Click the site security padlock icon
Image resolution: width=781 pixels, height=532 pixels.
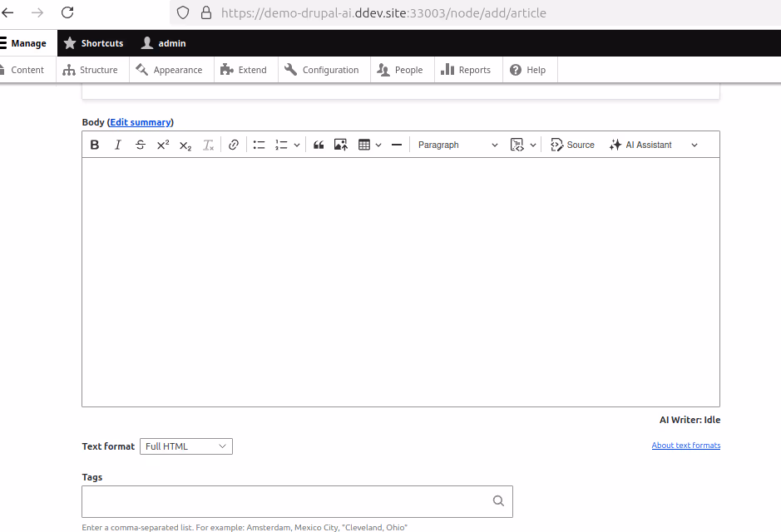[206, 13]
